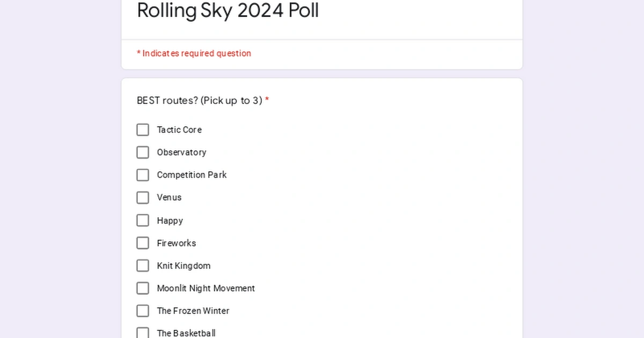Check The Frozen Winter checkbox
This screenshot has height=338, width=644.
(143, 311)
